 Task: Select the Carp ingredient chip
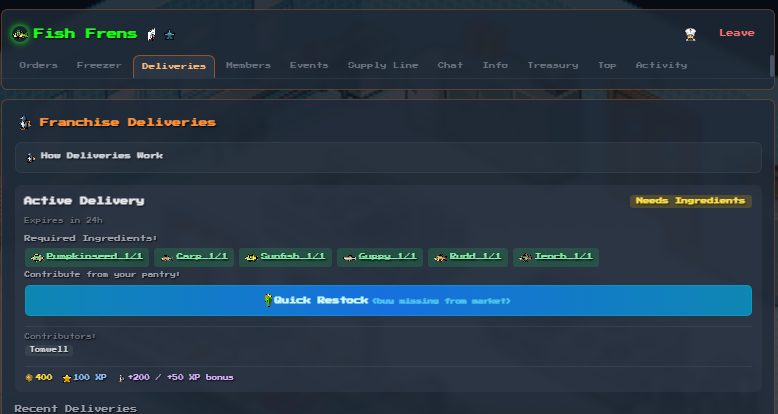[x=194, y=257]
